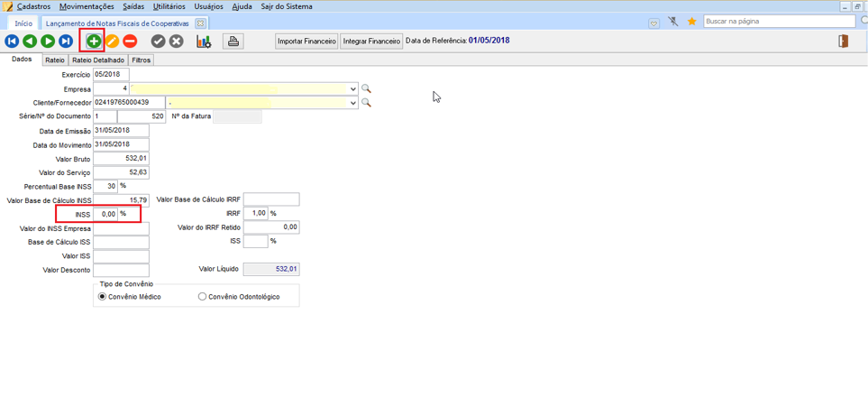Click the Valor ISS field
The width and height of the screenshot is (868, 407).
(x=122, y=256)
